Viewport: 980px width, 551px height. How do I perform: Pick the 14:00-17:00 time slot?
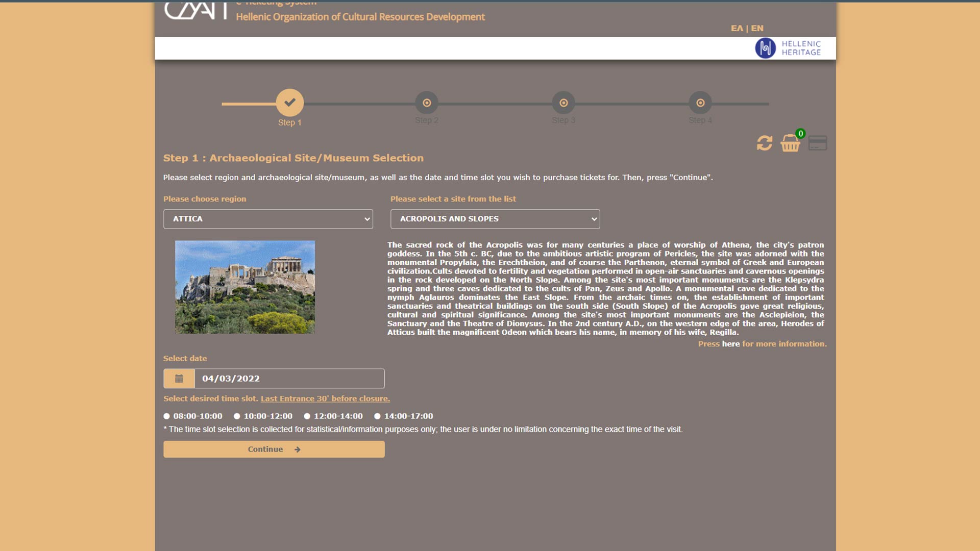point(378,416)
